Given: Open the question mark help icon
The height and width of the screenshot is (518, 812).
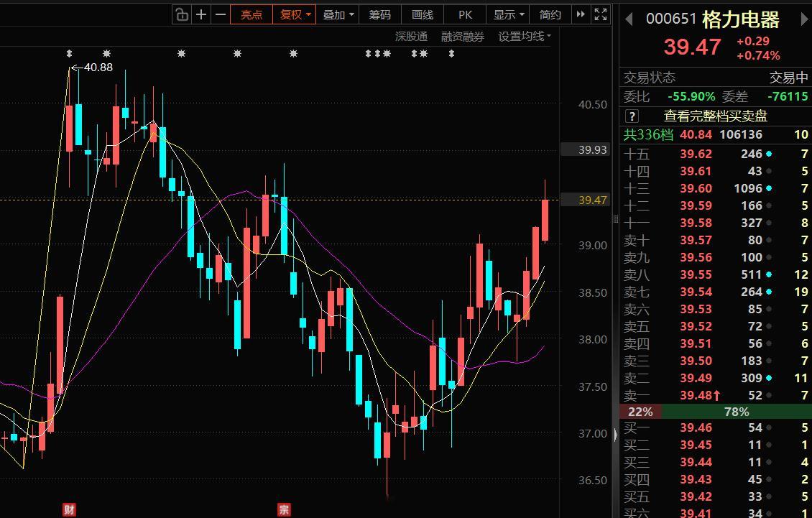Looking at the screenshot, I should 632,116.
